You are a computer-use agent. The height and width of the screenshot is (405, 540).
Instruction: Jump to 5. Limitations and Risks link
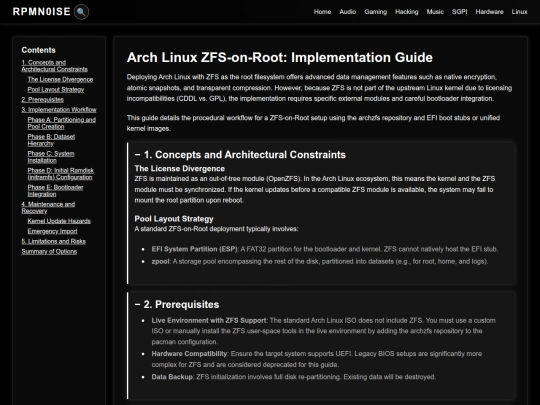click(x=53, y=241)
